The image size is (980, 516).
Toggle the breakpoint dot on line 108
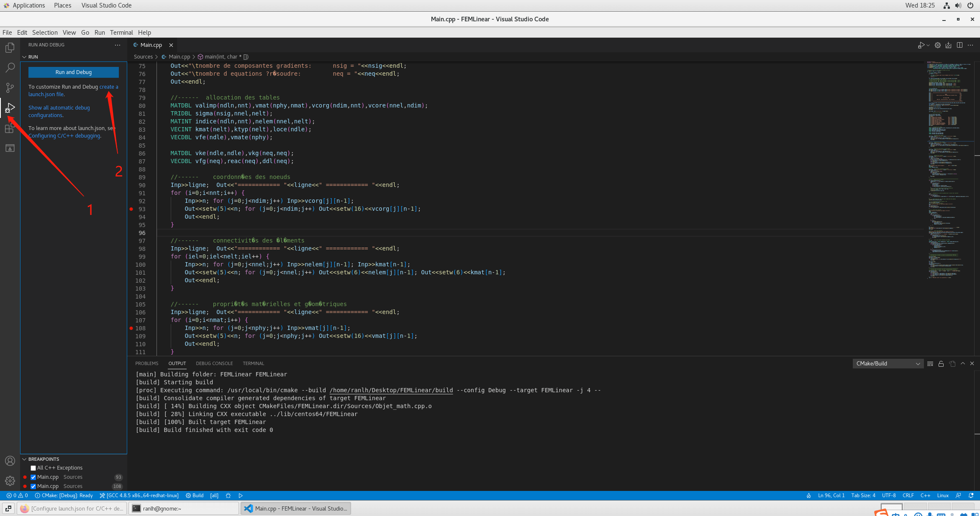(131, 328)
